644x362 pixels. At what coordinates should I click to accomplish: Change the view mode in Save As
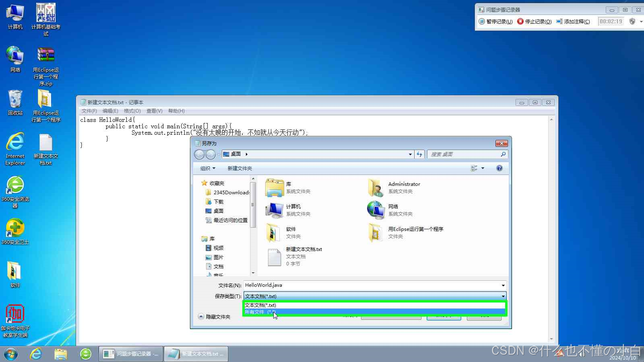pos(474,168)
